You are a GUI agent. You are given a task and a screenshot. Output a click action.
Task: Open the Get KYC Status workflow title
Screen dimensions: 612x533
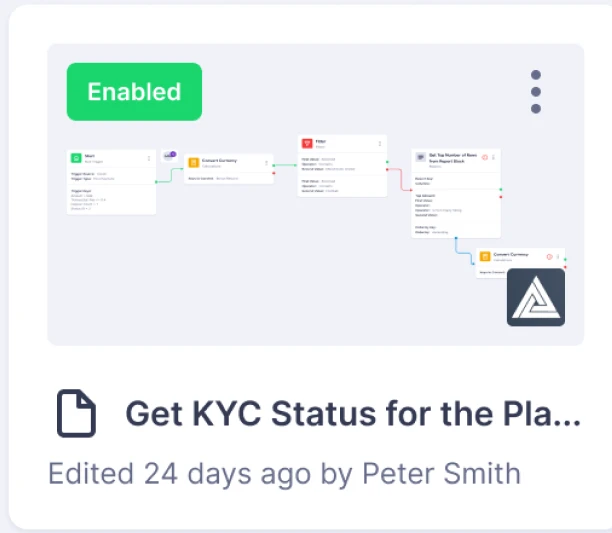click(x=352, y=414)
